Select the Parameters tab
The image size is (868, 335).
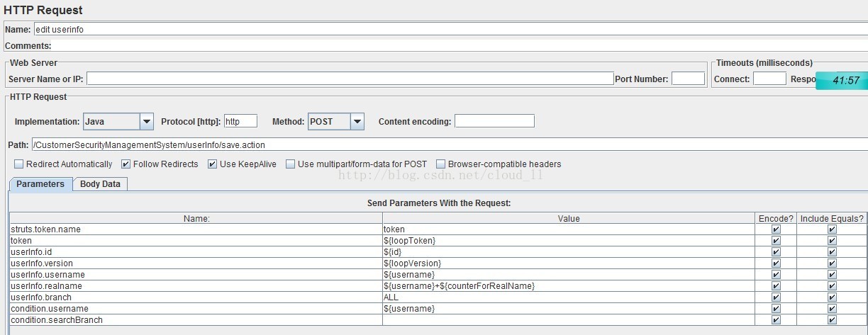click(x=40, y=184)
